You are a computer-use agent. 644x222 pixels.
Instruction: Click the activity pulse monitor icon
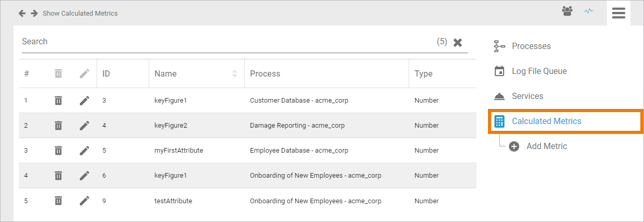click(589, 11)
